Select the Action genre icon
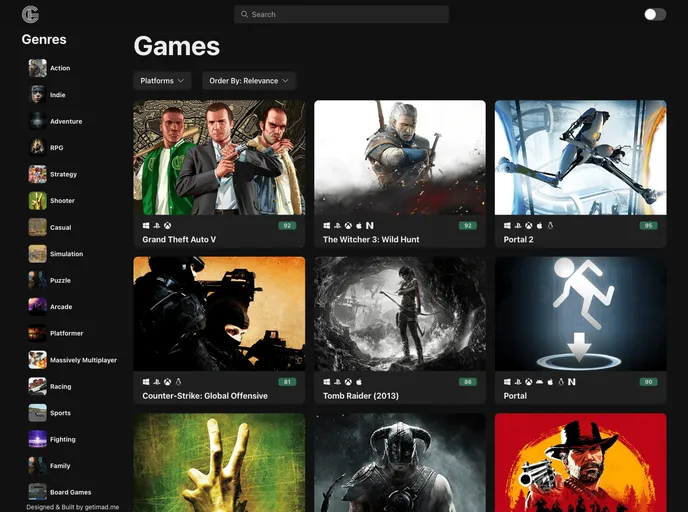The width and height of the screenshot is (688, 512). [38, 68]
